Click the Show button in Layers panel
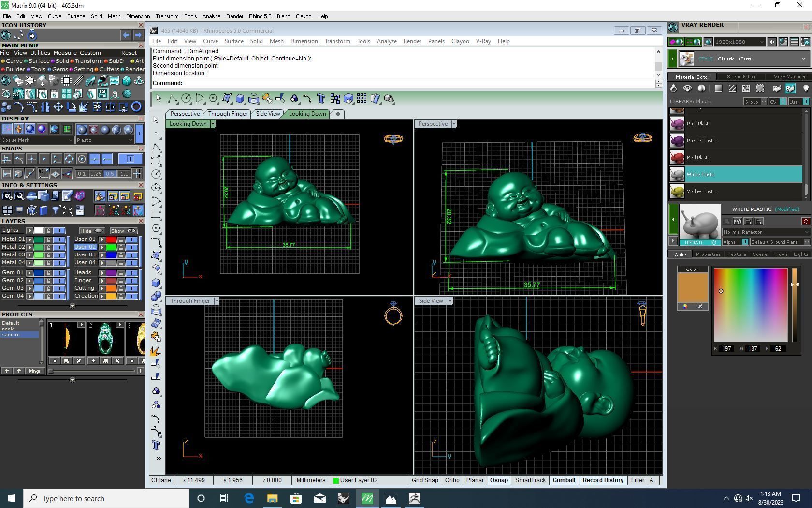812x508 pixels. pyautogui.click(x=123, y=231)
